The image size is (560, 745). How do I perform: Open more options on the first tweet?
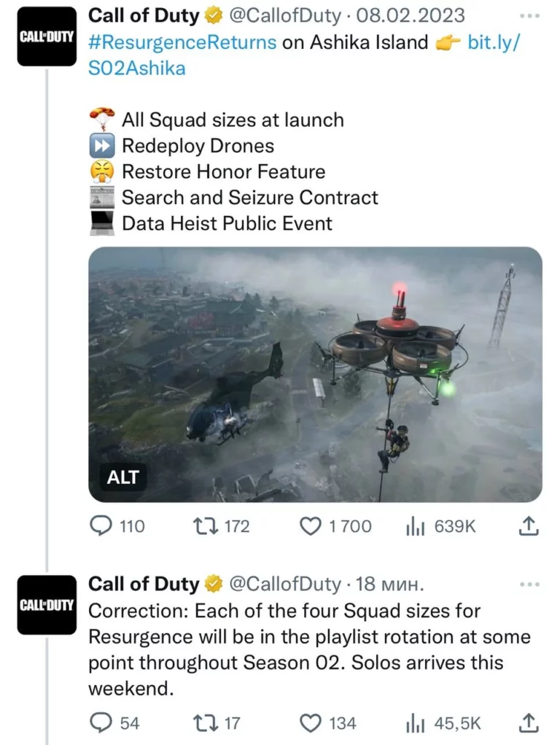point(529,16)
